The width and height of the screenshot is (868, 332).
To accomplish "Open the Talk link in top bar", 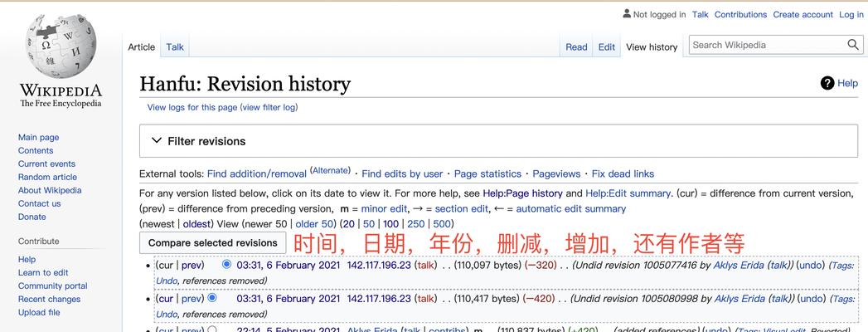I will 701,14.
